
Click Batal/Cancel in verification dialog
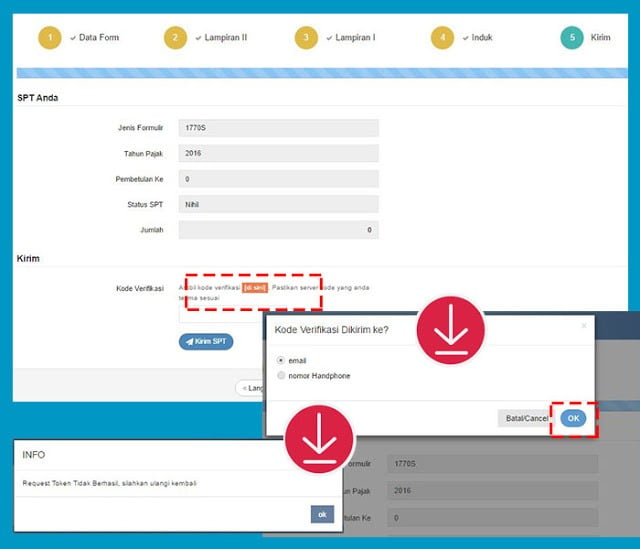[x=527, y=418]
